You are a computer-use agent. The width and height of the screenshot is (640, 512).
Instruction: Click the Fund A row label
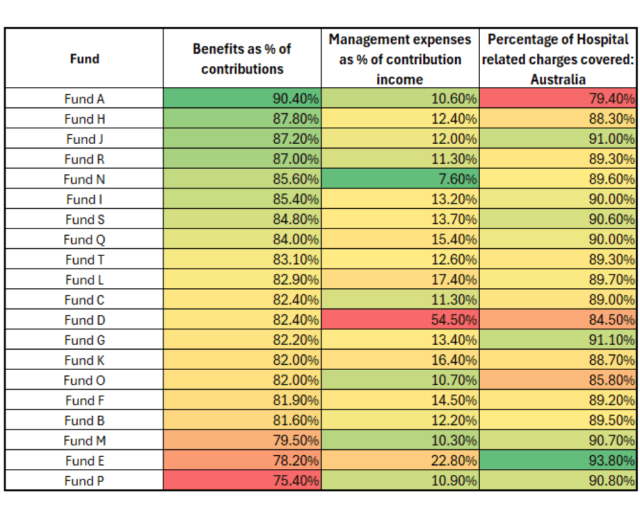pyautogui.click(x=85, y=98)
